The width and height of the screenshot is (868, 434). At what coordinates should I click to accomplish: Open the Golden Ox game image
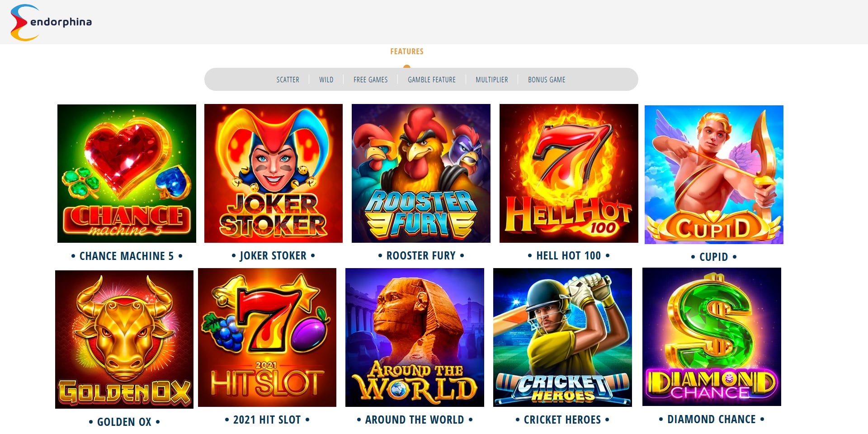(x=124, y=340)
